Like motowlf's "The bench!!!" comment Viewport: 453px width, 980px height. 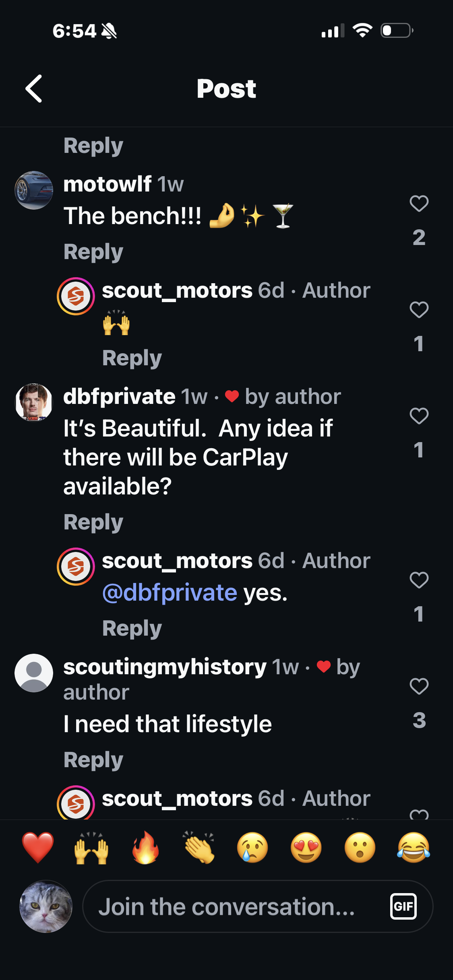coord(419,204)
